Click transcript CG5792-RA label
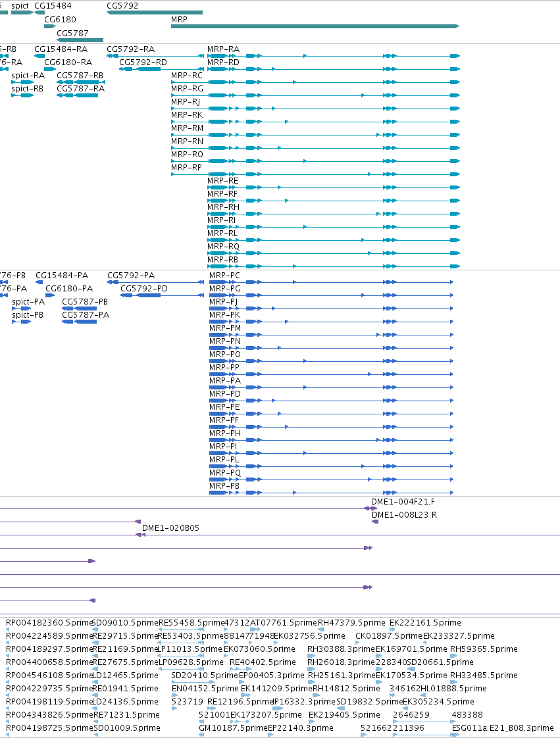This screenshot has width=560, height=738. pos(130,49)
